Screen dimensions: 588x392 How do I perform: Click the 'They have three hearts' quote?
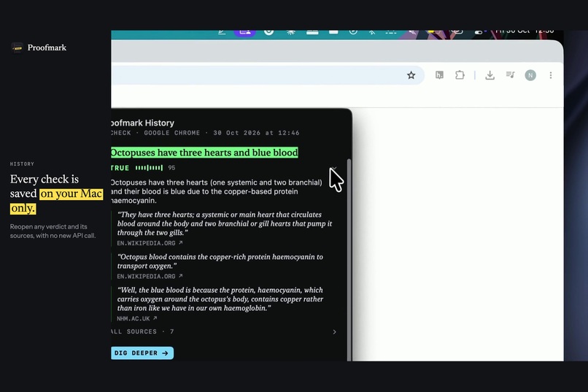tap(225, 223)
